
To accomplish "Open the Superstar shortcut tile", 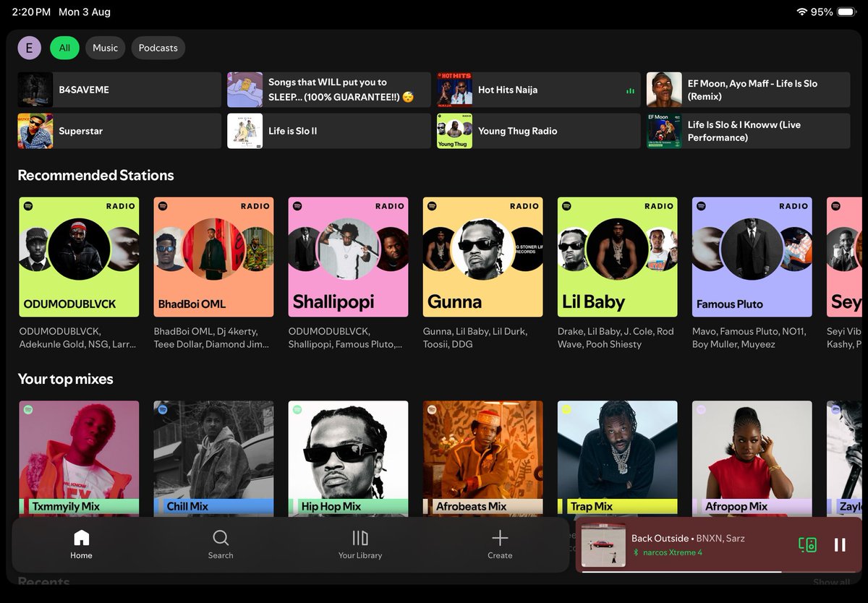I will (119, 131).
